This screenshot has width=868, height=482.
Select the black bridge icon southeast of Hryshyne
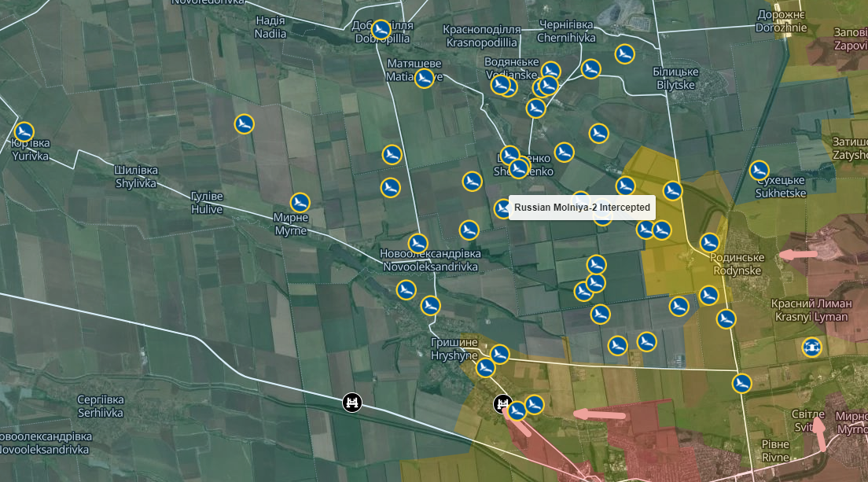[x=502, y=404]
